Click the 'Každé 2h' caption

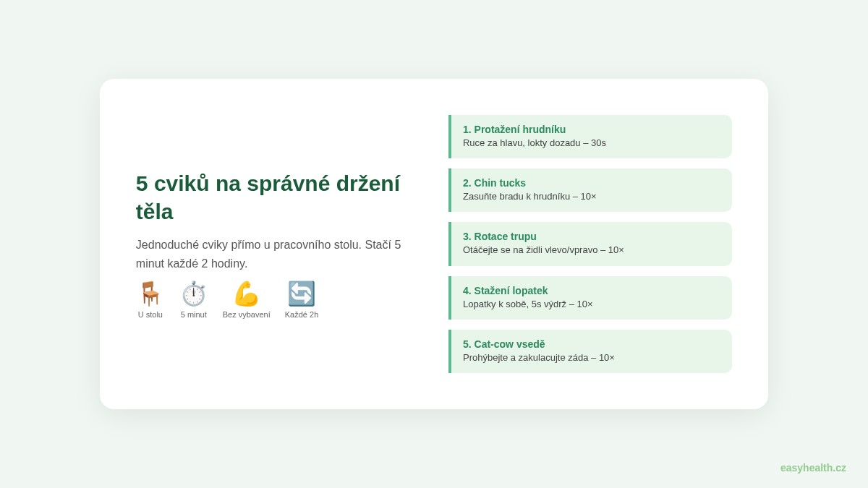pyautogui.click(x=302, y=314)
